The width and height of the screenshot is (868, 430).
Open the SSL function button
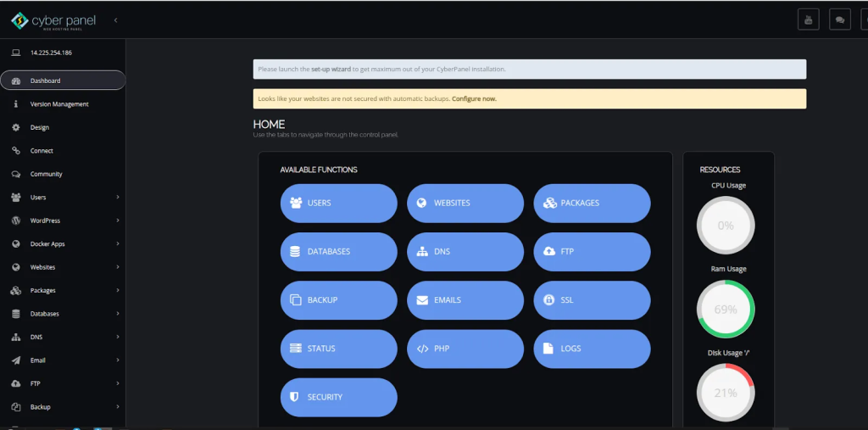[x=592, y=300]
